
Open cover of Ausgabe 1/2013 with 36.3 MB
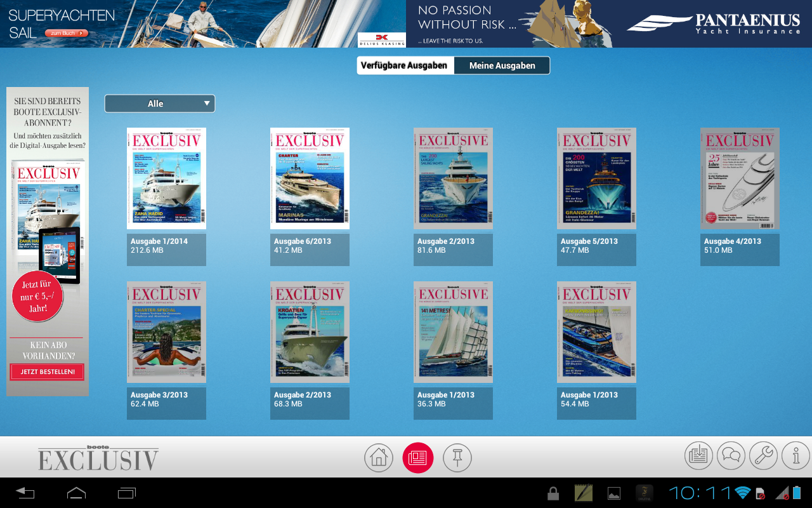coord(453,332)
